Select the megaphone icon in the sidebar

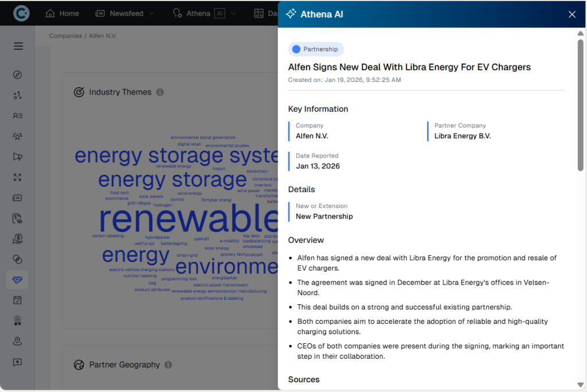17,156
